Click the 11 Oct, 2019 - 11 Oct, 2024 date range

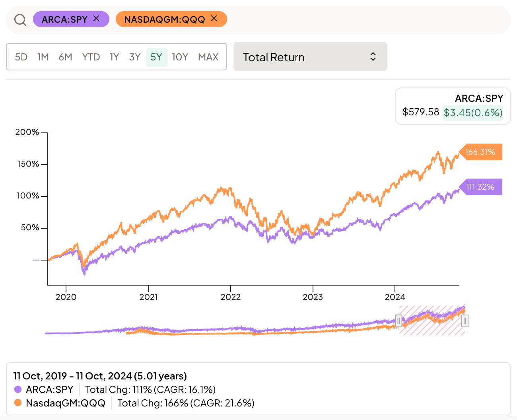[x=100, y=376]
